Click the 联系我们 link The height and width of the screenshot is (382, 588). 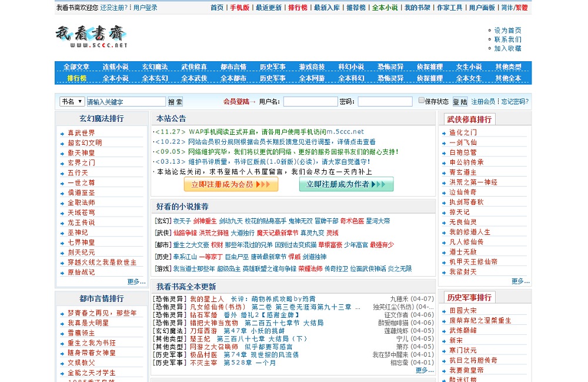508,39
